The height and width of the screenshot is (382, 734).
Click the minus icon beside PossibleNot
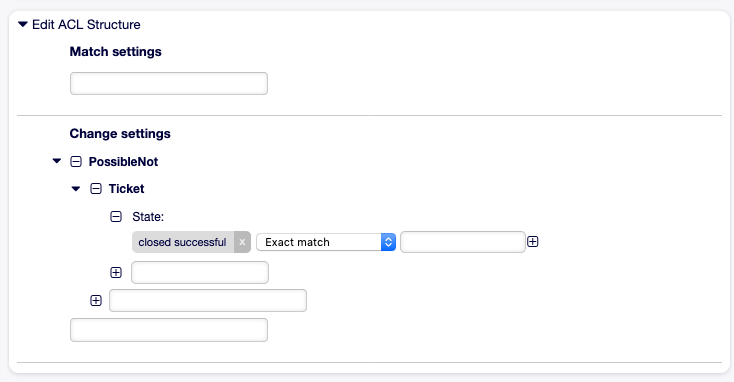coord(76,162)
